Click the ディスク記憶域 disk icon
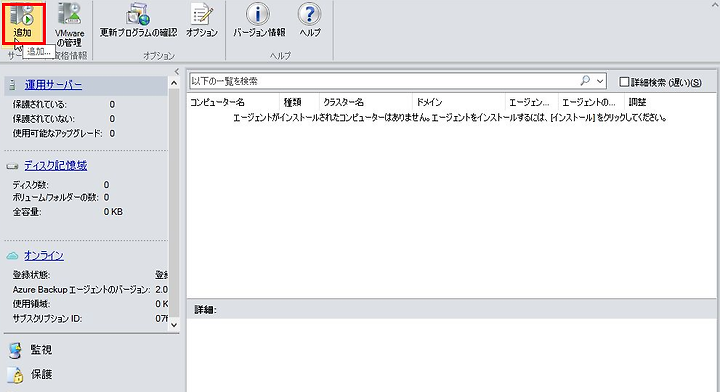Viewport: 720px width, 392px height. tap(13, 166)
